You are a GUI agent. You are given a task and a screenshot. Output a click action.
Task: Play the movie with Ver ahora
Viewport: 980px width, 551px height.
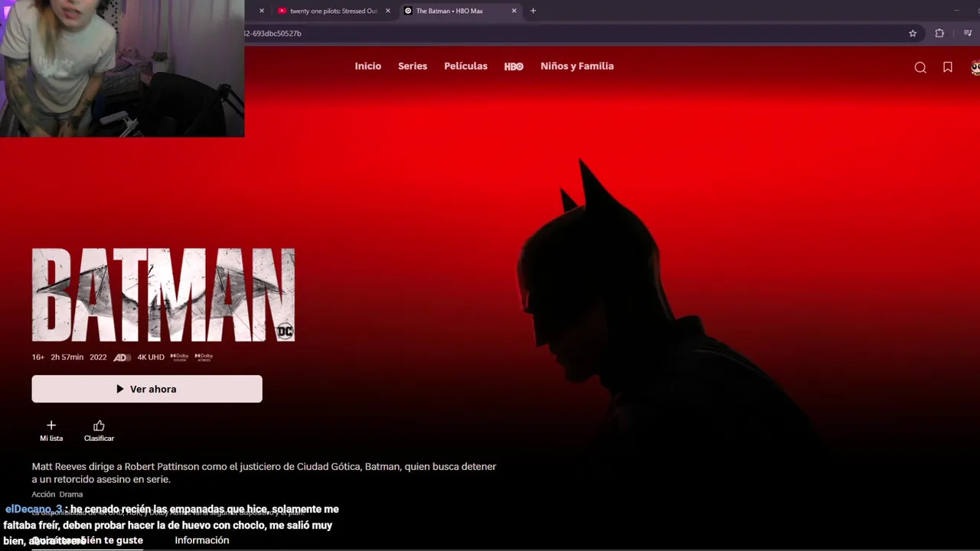coord(147,389)
